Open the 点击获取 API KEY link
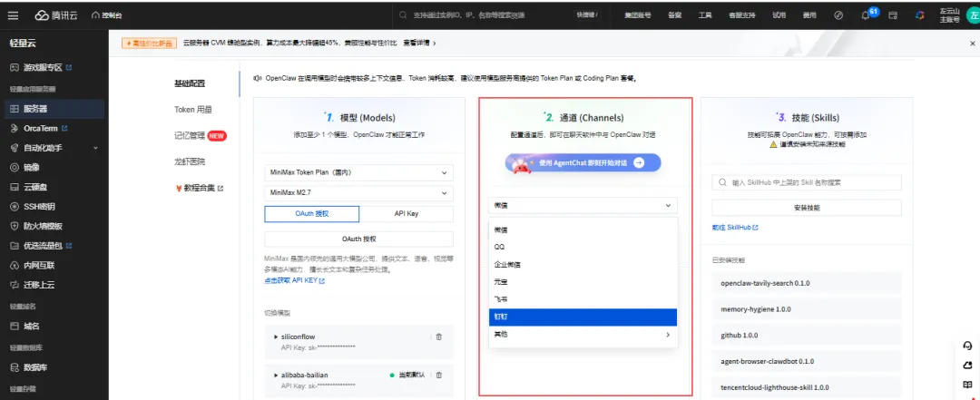The image size is (980, 400). click(294, 281)
